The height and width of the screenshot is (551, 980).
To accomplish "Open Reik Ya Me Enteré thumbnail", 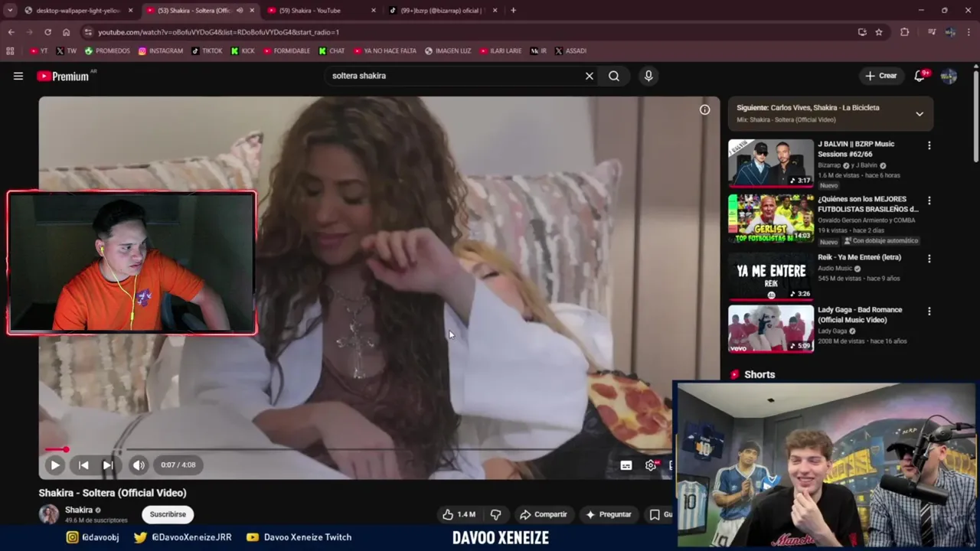I will point(771,275).
